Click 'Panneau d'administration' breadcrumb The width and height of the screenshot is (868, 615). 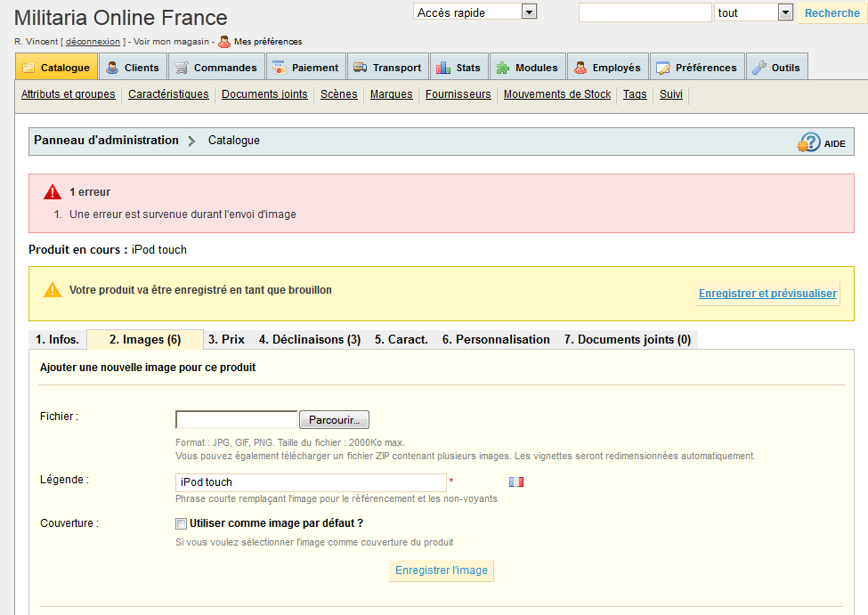106,140
